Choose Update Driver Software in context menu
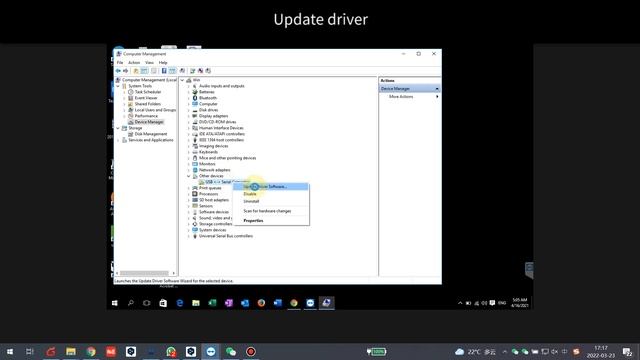This screenshot has height=360, width=640. (x=271, y=187)
